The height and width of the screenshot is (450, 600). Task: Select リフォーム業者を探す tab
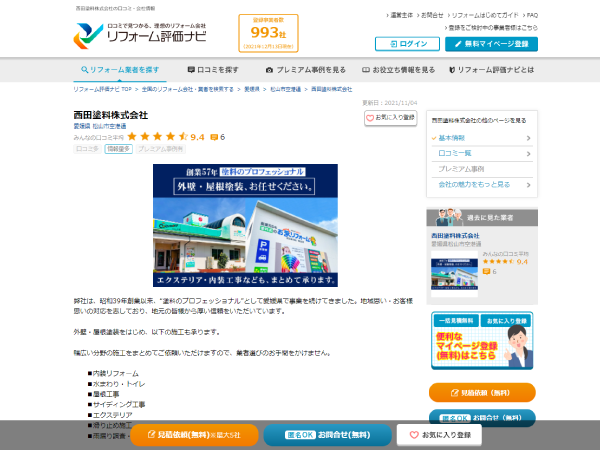120,70
